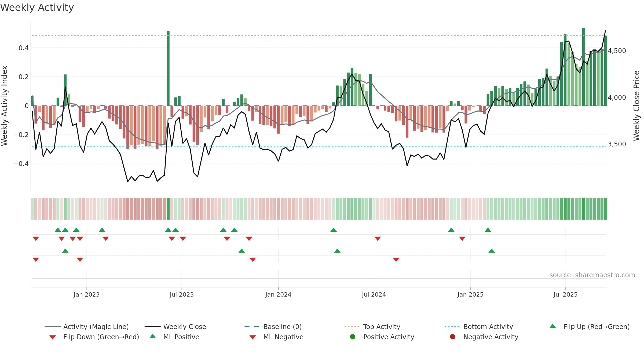Click the Negative Activity legend label
644x362 pixels.
(x=491, y=337)
